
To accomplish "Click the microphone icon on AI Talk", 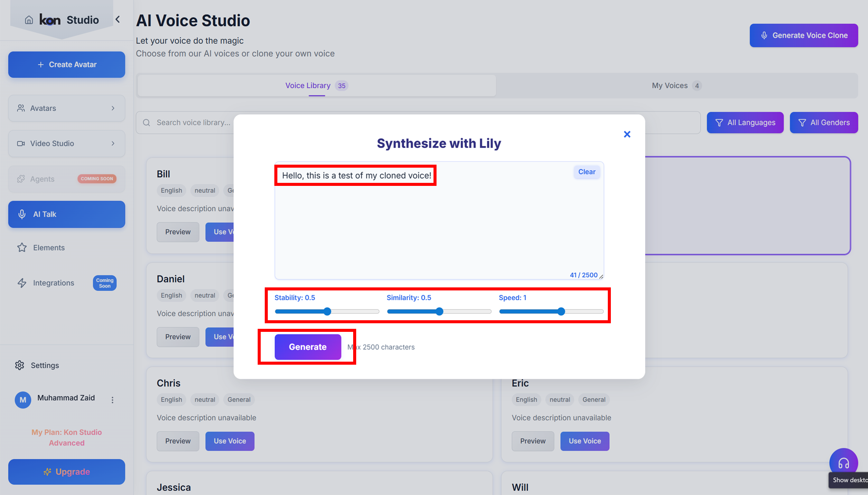I will click(x=22, y=214).
